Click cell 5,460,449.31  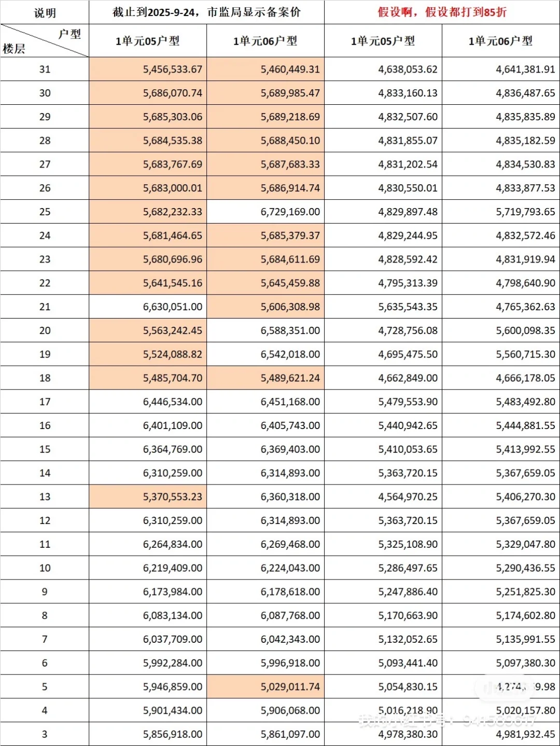tap(265, 69)
